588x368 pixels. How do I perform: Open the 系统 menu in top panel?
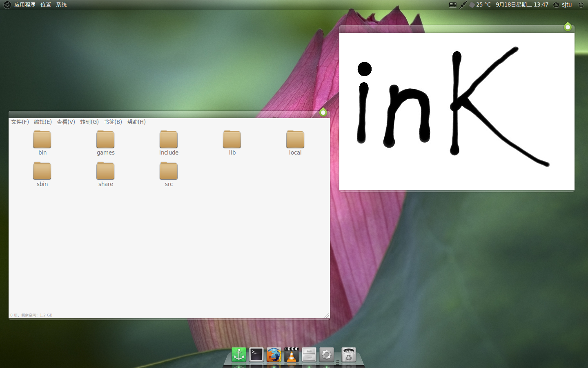click(61, 5)
